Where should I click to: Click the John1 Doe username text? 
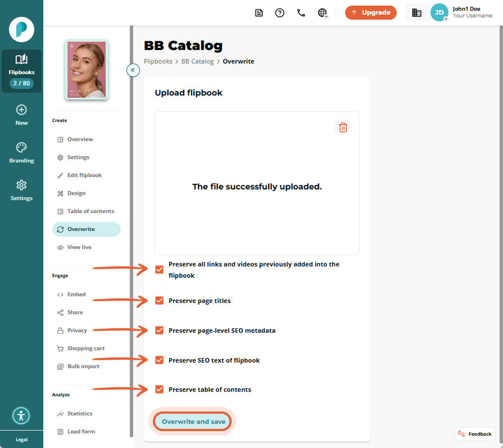point(466,9)
